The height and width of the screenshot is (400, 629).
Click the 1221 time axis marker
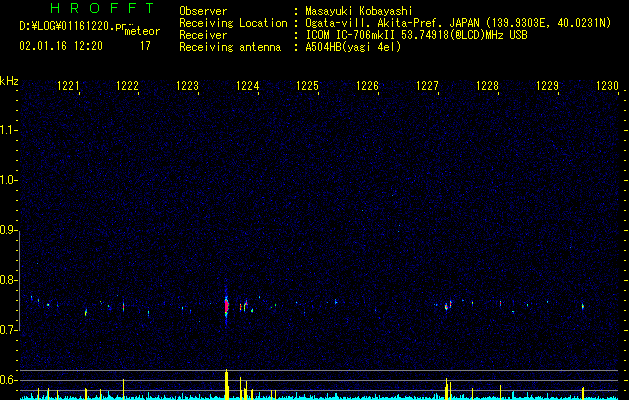tap(68, 86)
